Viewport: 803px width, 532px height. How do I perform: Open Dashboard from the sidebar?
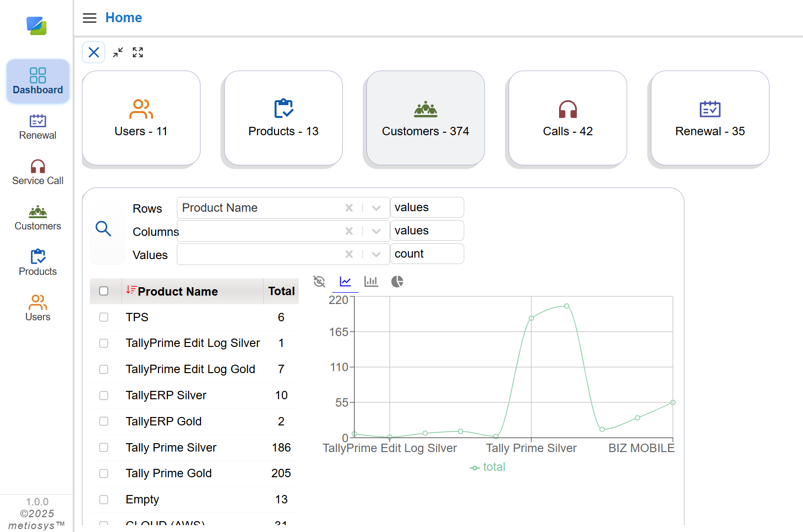pyautogui.click(x=38, y=81)
